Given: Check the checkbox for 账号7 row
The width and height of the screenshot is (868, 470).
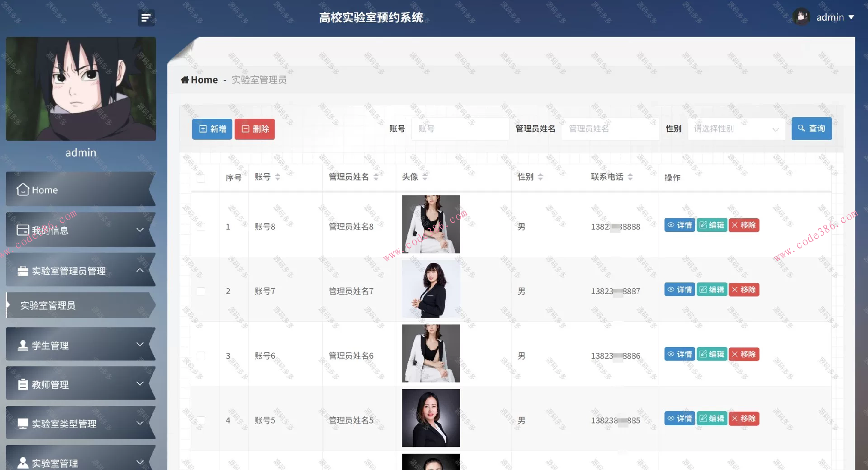Looking at the screenshot, I should pos(201,291).
